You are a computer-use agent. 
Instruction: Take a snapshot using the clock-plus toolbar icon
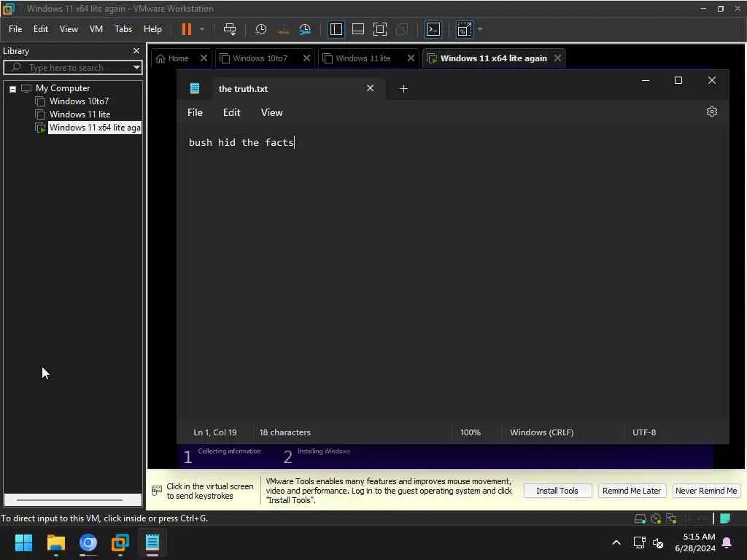pos(260,29)
